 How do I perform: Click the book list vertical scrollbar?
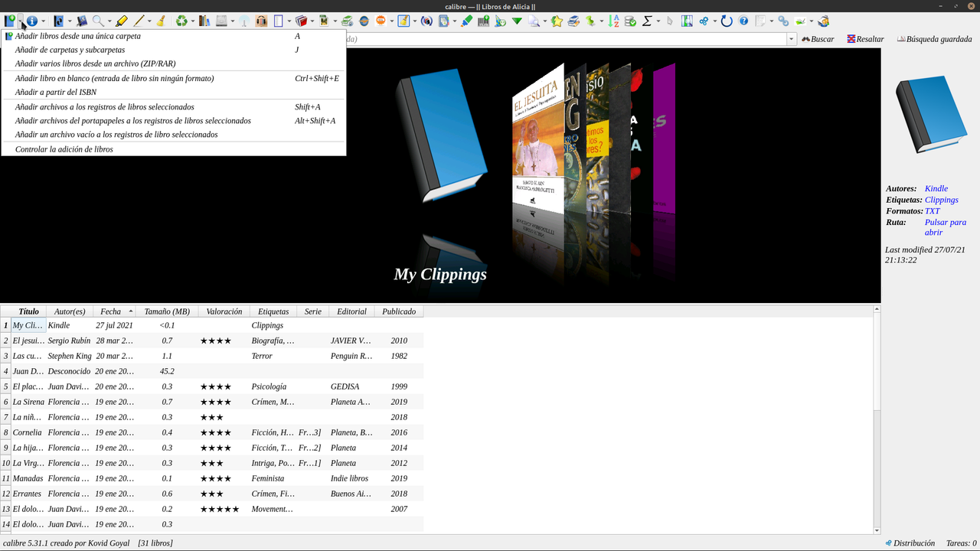(x=877, y=419)
